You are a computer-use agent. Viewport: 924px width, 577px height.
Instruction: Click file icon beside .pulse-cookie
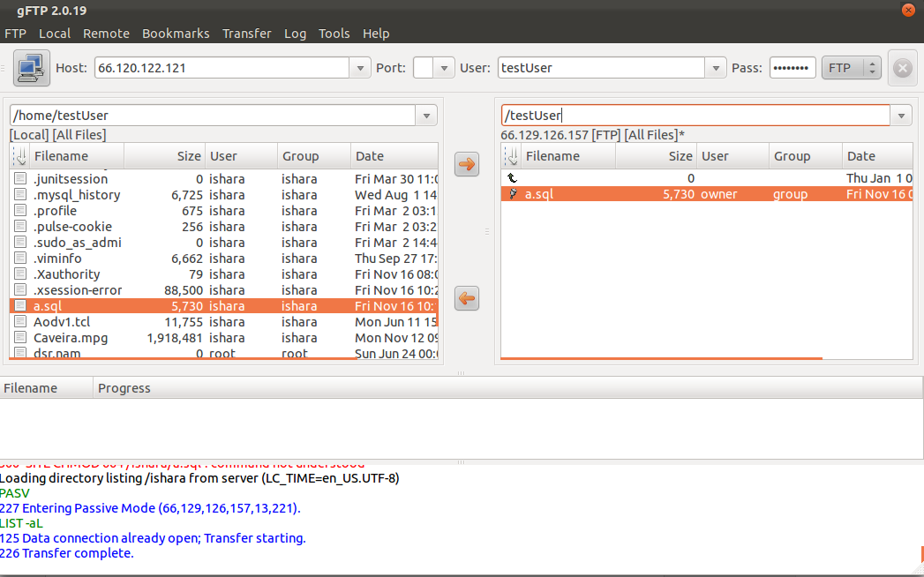pyautogui.click(x=20, y=227)
